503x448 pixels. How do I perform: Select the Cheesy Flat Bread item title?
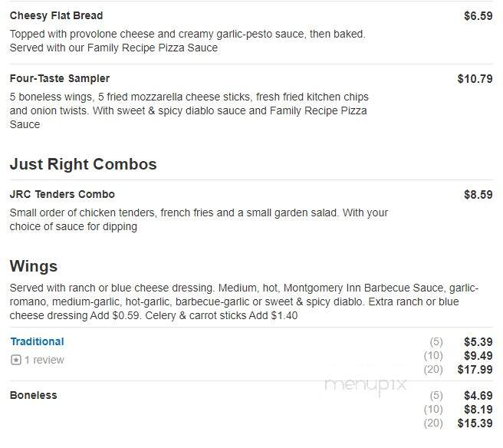coord(57,15)
